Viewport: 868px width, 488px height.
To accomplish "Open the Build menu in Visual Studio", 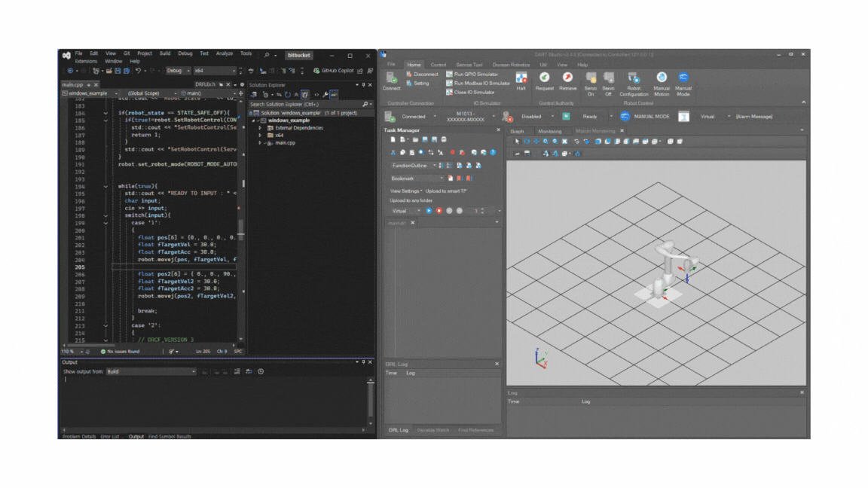I will (165, 53).
